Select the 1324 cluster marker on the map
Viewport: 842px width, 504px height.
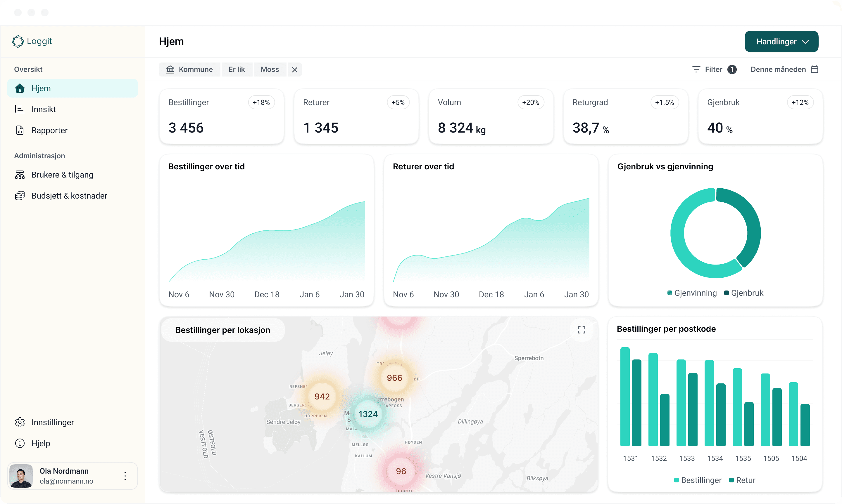[367, 414]
